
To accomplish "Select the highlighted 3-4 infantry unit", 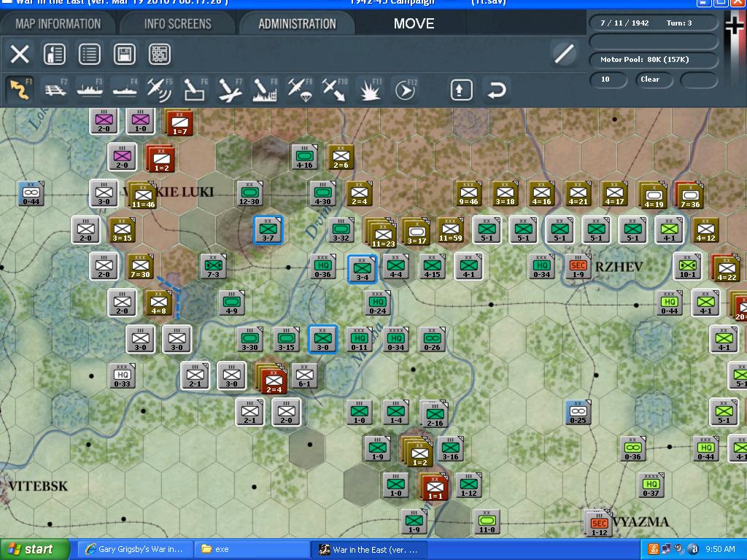I will (362, 269).
